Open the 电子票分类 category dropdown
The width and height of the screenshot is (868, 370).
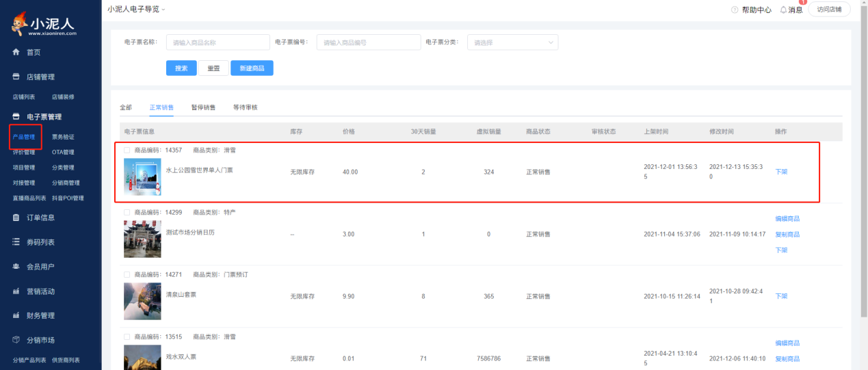coord(512,42)
